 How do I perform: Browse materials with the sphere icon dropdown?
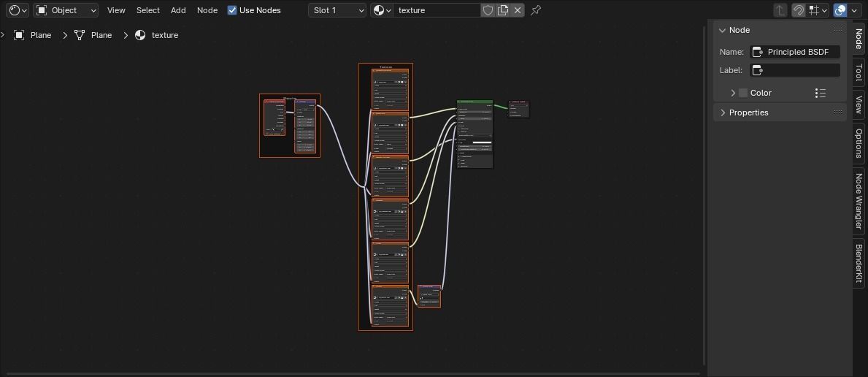[382, 10]
